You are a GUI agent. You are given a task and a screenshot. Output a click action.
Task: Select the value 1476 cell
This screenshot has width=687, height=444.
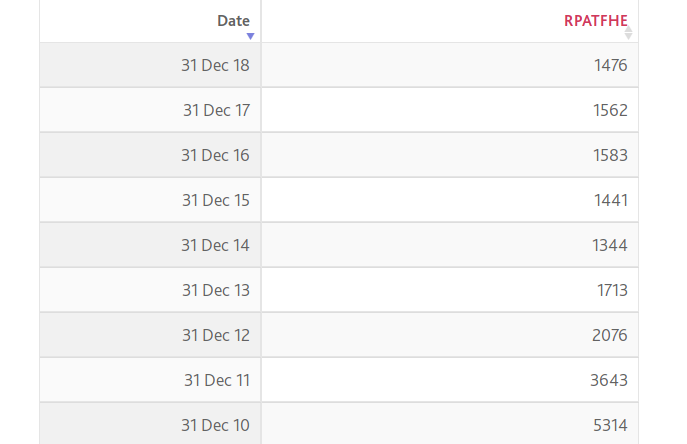(450, 65)
